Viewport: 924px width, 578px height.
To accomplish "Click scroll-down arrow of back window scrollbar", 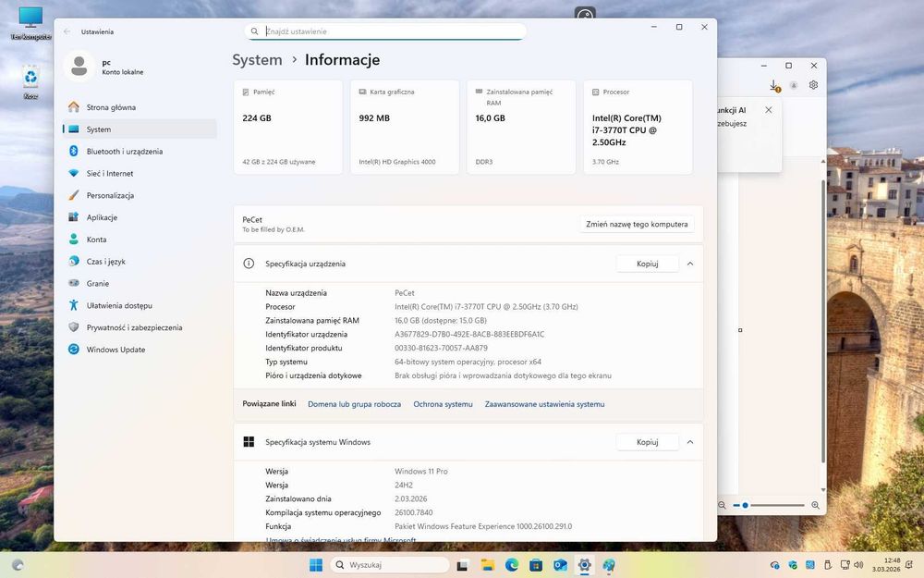I will (x=823, y=490).
